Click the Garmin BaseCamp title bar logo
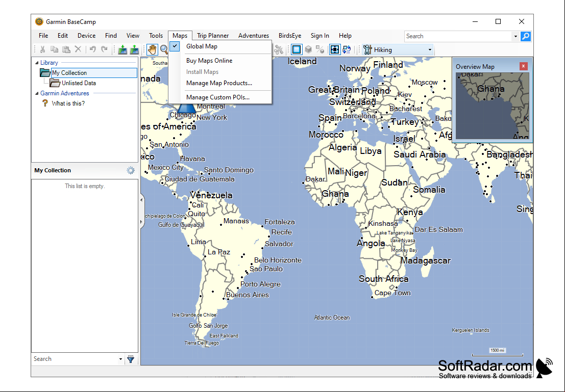 click(x=39, y=21)
